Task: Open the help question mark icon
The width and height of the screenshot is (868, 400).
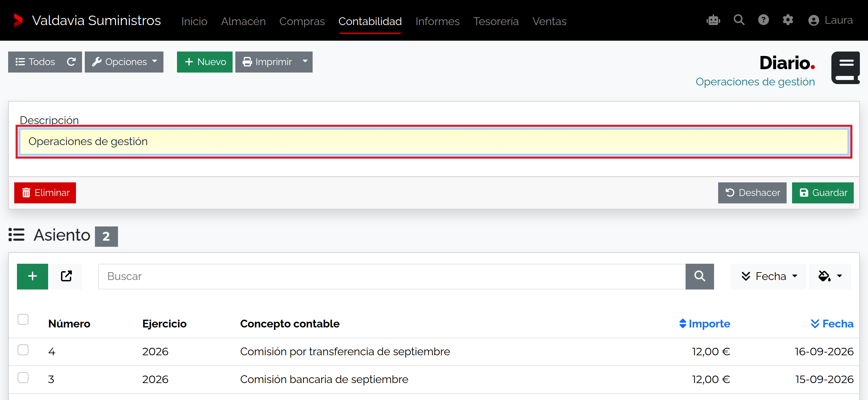Action: pyautogui.click(x=764, y=20)
